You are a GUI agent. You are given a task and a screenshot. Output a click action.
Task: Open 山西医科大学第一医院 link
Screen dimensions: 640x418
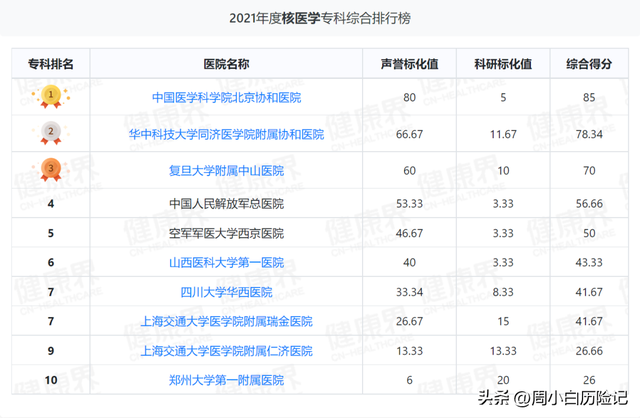pos(227,262)
